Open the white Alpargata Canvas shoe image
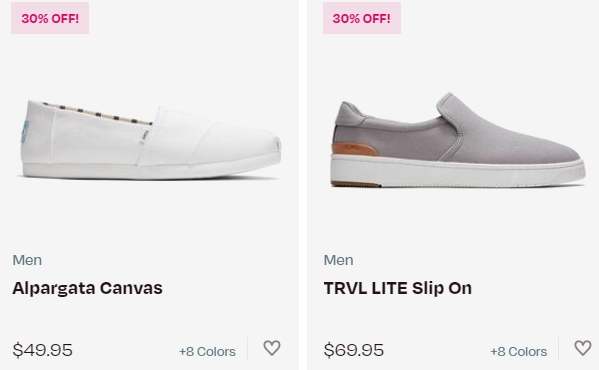599x370 pixels. click(x=151, y=140)
